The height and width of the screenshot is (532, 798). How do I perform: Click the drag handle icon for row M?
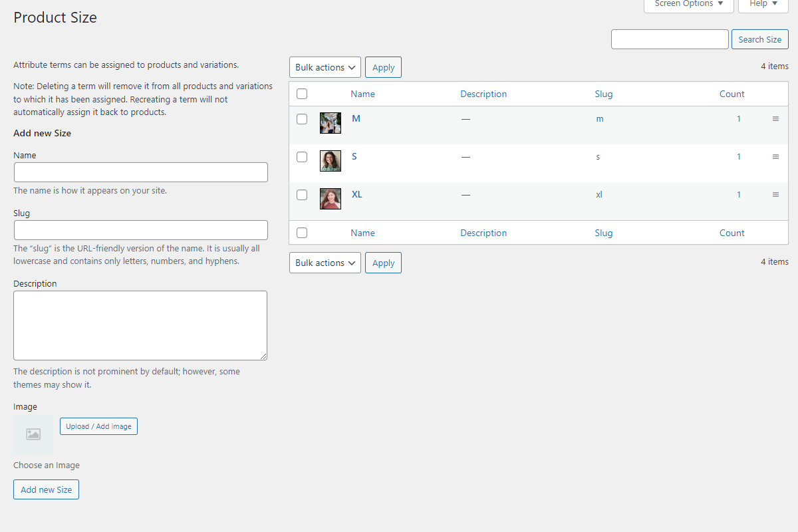[775, 119]
